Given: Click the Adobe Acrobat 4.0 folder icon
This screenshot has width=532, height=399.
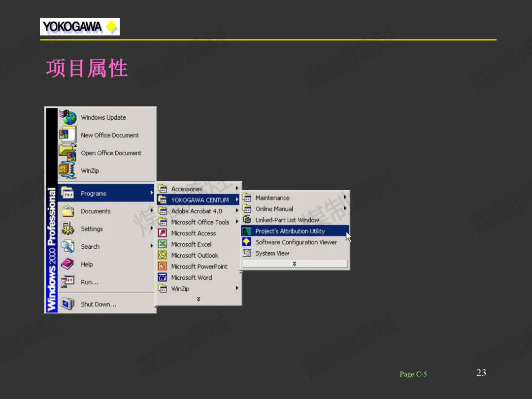Looking at the screenshot, I should (x=163, y=211).
